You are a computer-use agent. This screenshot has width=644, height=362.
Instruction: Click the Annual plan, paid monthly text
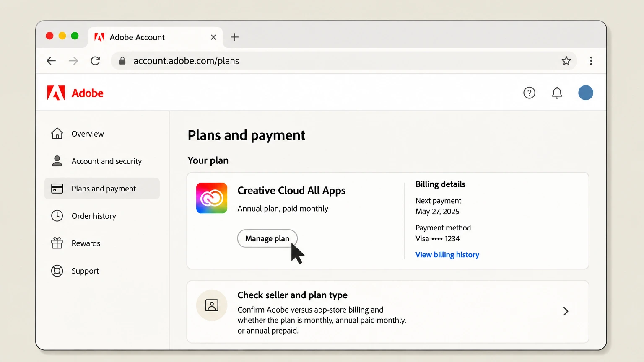pyautogui.click(x=283, y=209)
